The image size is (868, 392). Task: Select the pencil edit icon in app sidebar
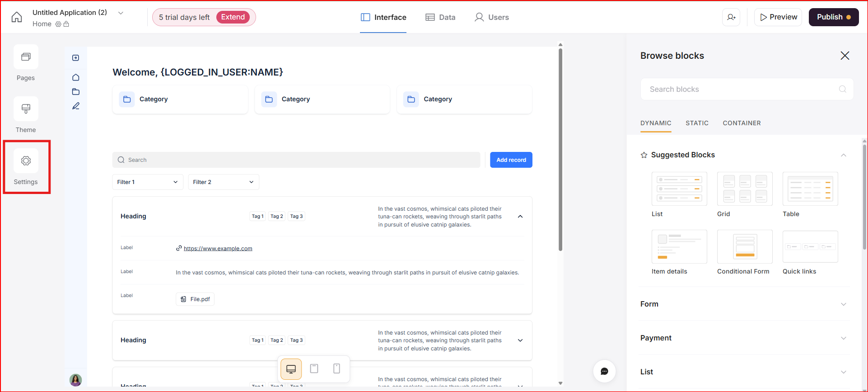[76, 106]
